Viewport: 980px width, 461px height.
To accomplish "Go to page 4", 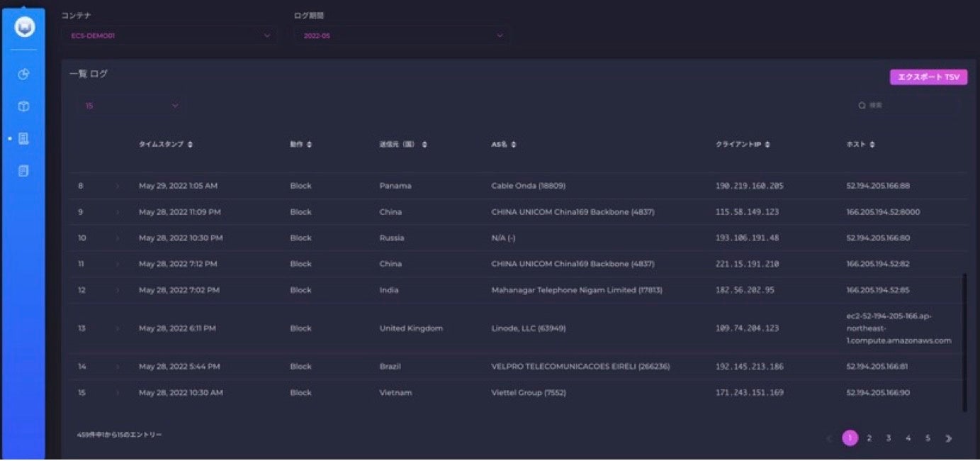I will click(908, 438).
